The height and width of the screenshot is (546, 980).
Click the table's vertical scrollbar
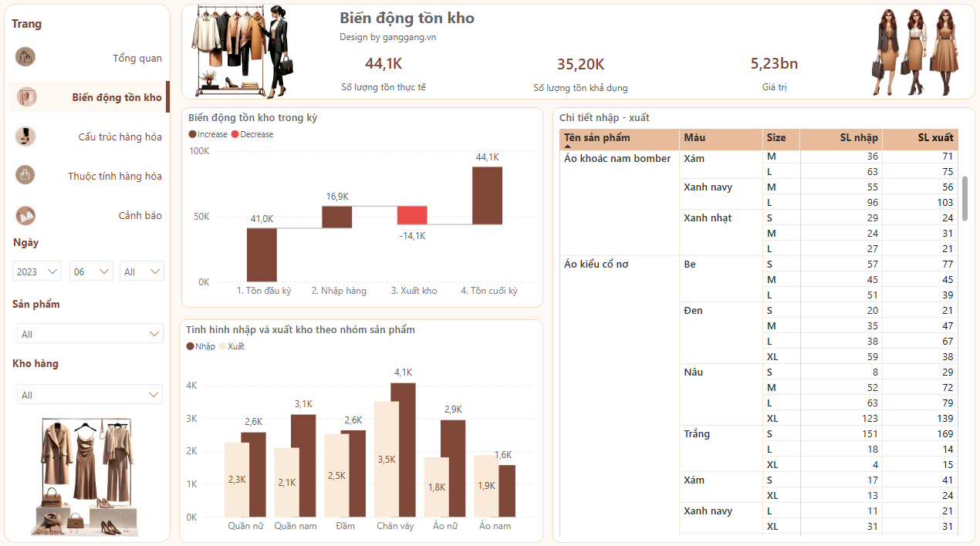click(964, 198)
